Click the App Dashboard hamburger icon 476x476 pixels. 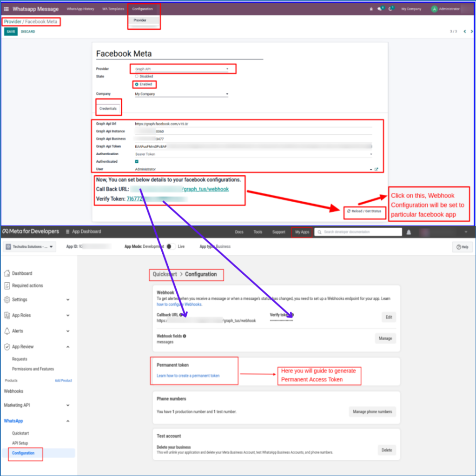[68, 231]
